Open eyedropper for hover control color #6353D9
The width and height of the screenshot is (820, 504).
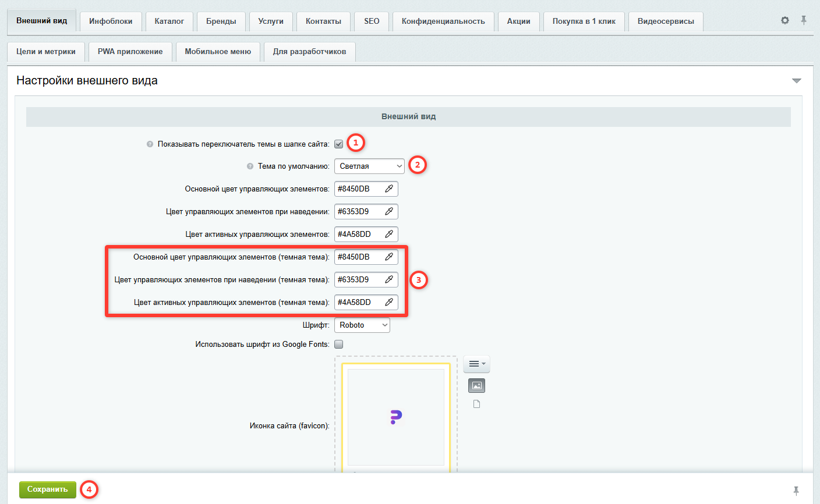point(389,211)
